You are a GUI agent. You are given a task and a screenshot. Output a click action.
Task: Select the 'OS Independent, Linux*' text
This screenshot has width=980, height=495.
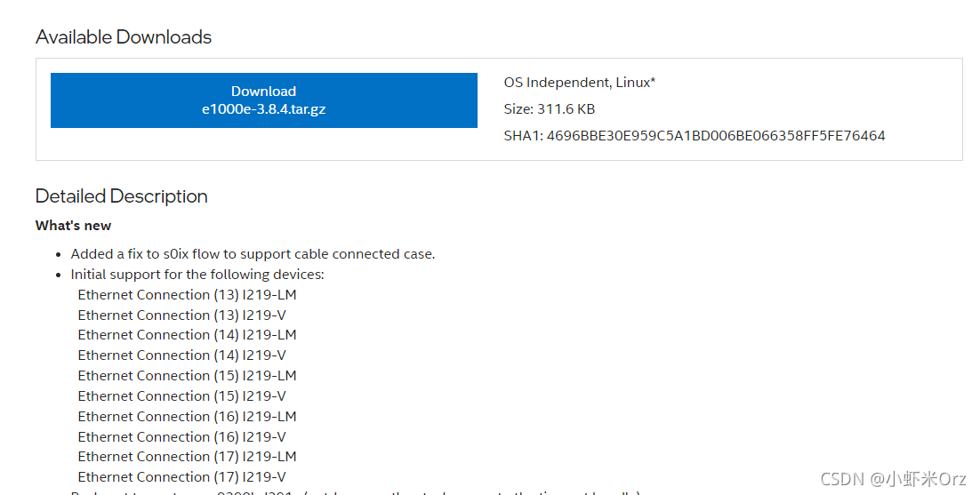pyautogui.click(x=580, y=83)
